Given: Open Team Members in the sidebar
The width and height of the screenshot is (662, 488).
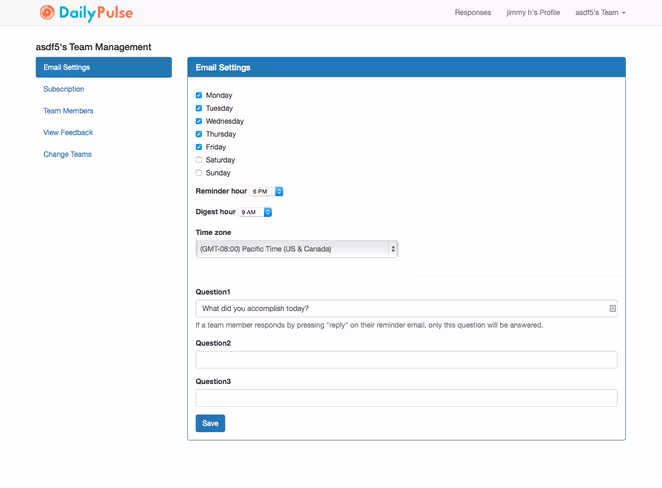Looking at the screenshot, I should 68,111.
